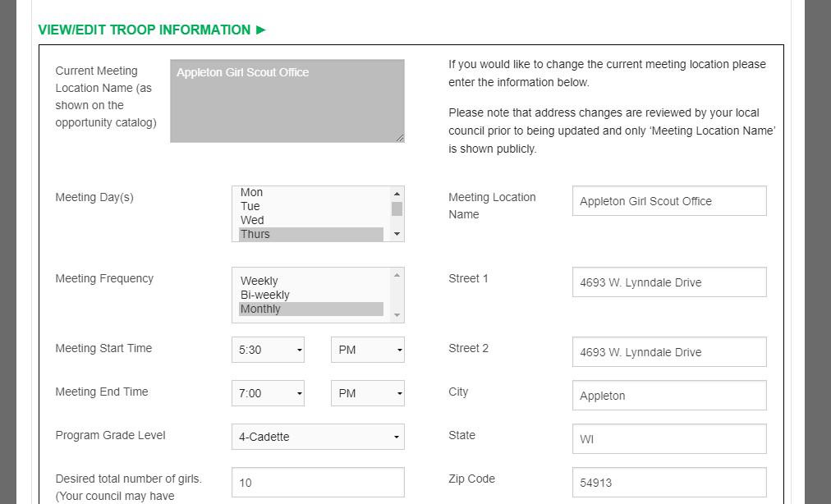Viewport: 831px width, 504px height.
Task: Click the Zip Code field containing 54913
Action: (669, 483)
